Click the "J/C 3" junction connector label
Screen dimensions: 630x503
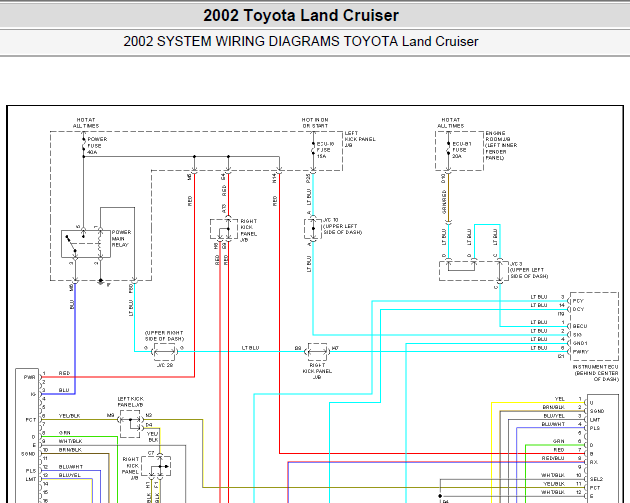coord(516,264)
